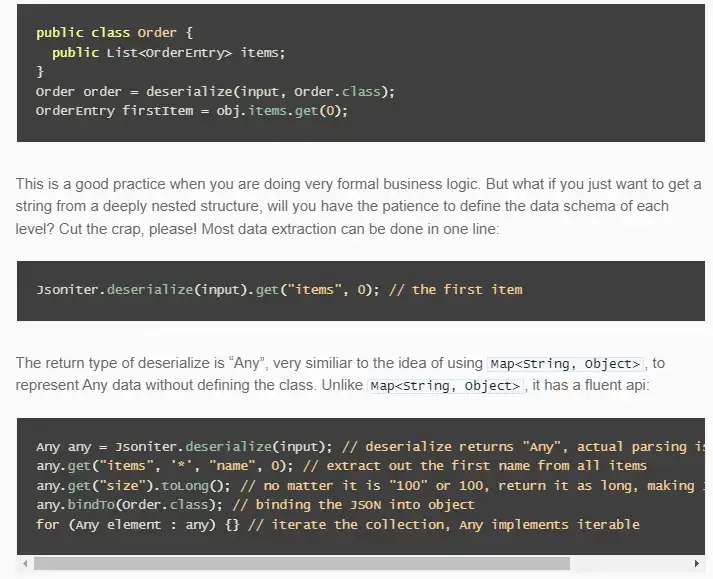
Task: Click the horizontal scrollbar thumb
Action: tap(300, 564)
